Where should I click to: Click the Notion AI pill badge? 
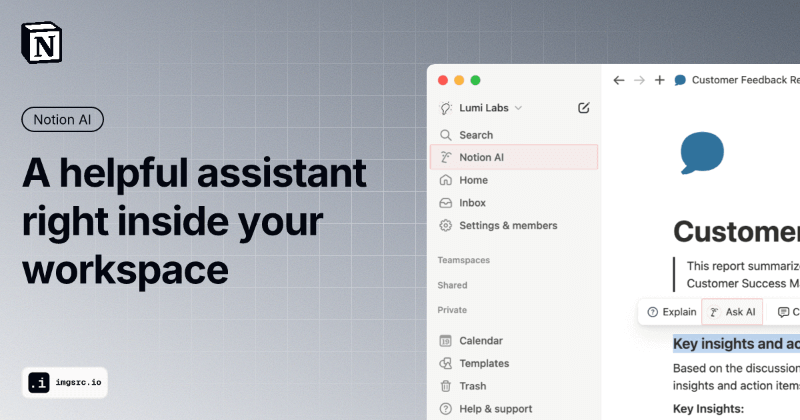(62, 119)
